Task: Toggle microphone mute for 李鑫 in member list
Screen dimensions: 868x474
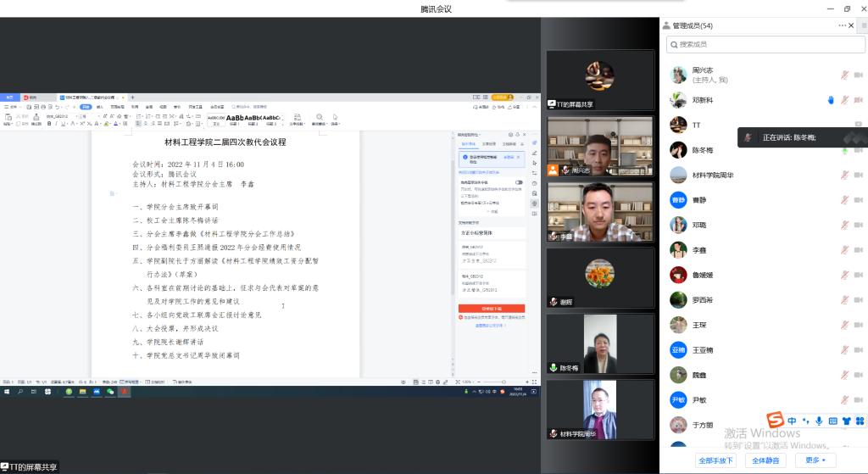Action: coord(844,250)
